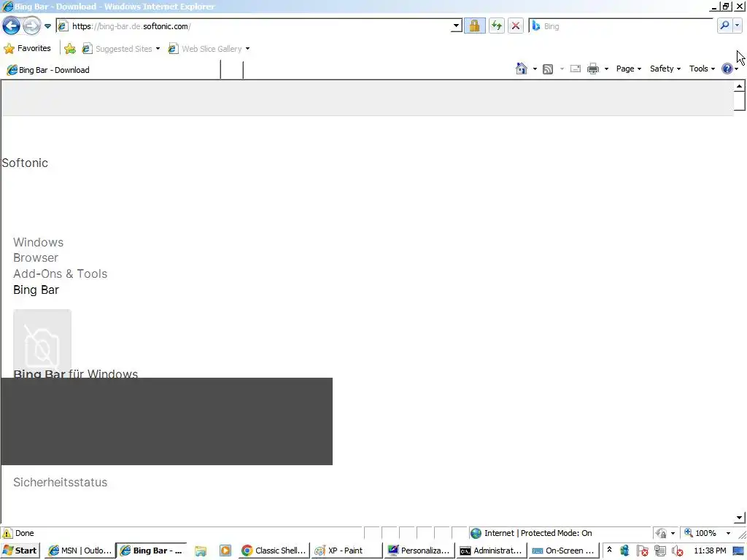This screenshot has height=560, width=747.
Task: Show hidden tray icons arrow
Action: (x=609, y=550)
